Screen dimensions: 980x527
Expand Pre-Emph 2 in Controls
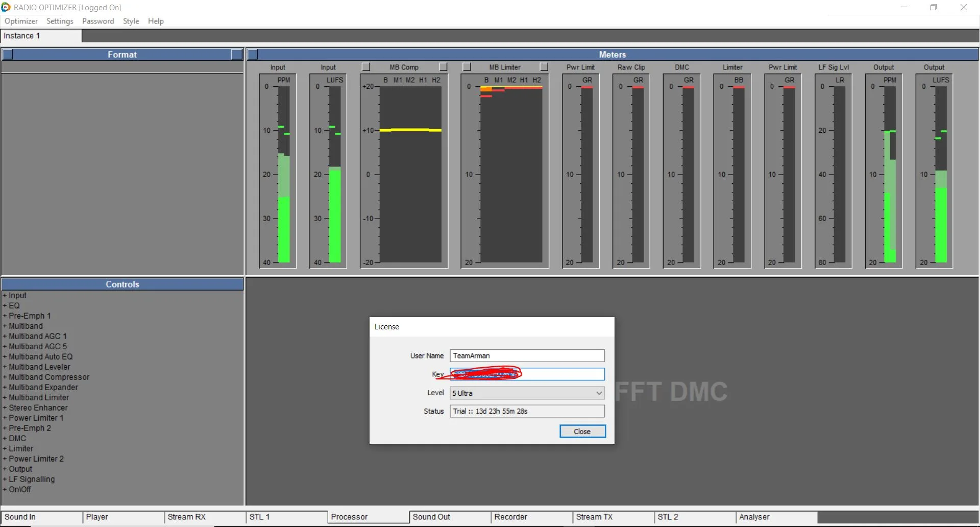tap(27, 428)
